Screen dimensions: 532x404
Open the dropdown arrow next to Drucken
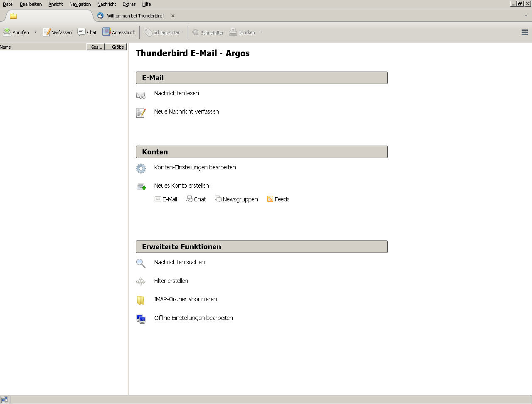[x=261, y=32]
